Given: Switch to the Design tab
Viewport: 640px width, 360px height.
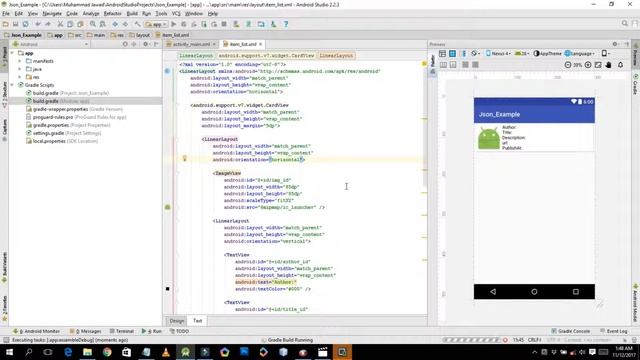Looking at the screenshot, I should [177, 321].
